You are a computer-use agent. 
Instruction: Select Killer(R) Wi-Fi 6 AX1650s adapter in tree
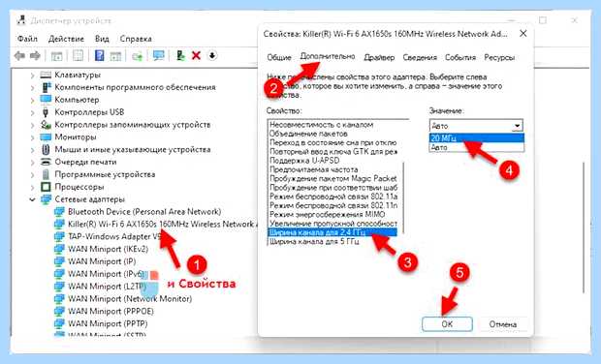[163, 225]
